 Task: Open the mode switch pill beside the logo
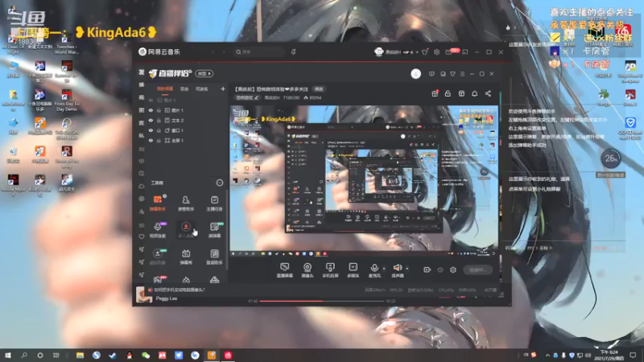click(204, 73)
